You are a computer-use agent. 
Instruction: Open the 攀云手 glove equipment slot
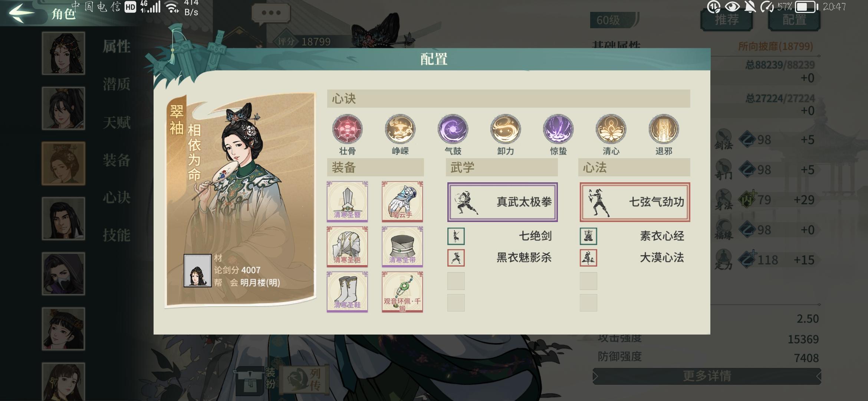[x=402, y=202]
